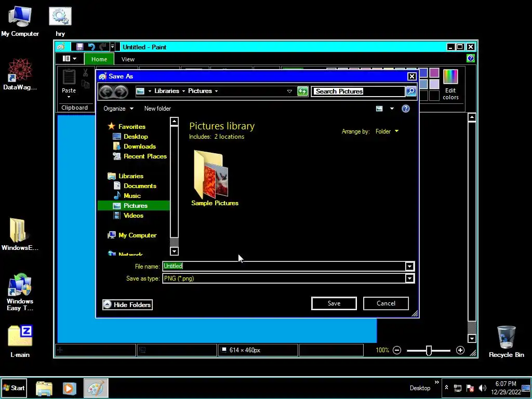Expand the arrow after Libraries breadcrumb

[x=183, y=91]
